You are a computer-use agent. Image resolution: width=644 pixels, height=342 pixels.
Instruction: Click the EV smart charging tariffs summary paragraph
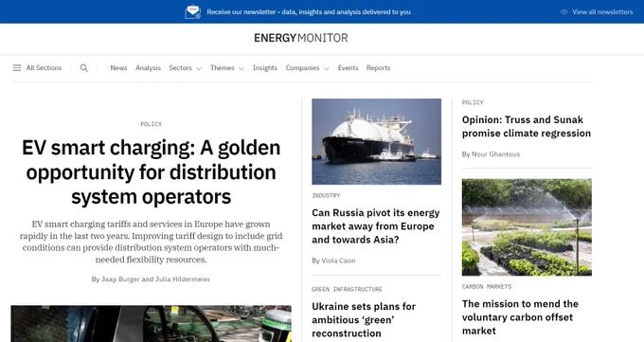(x=152, y=242)
